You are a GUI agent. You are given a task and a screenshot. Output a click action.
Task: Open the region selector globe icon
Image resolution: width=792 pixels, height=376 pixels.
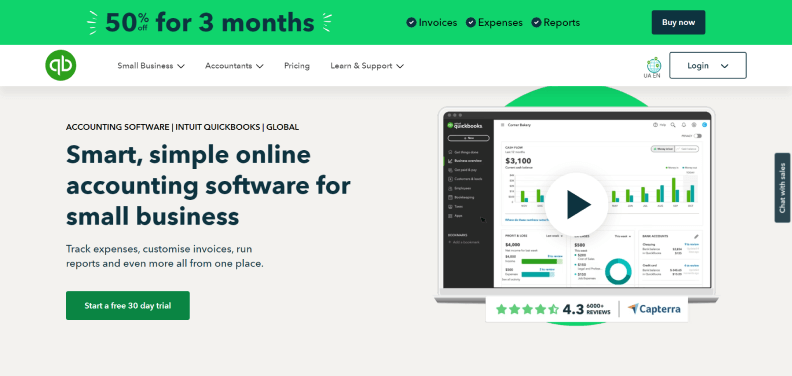(654, 65)
